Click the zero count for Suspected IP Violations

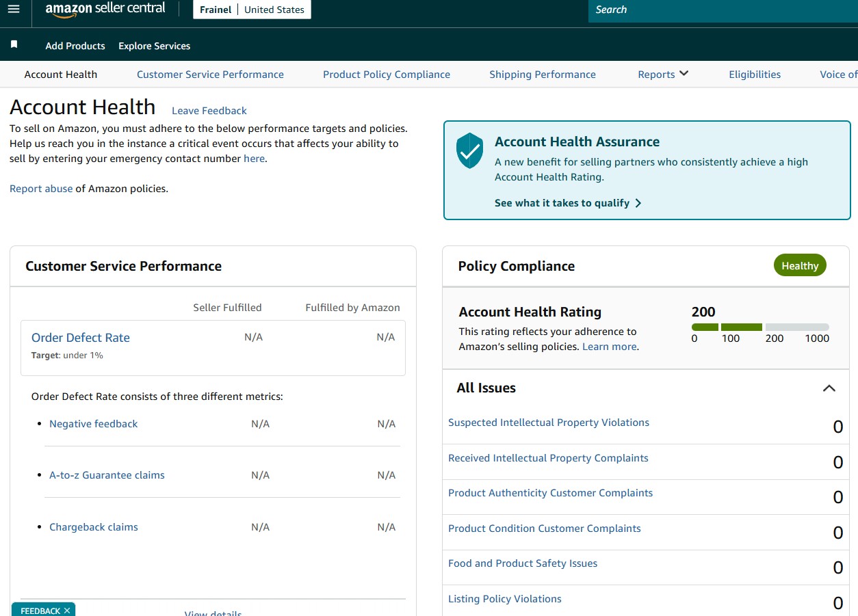tap(837, 427)
